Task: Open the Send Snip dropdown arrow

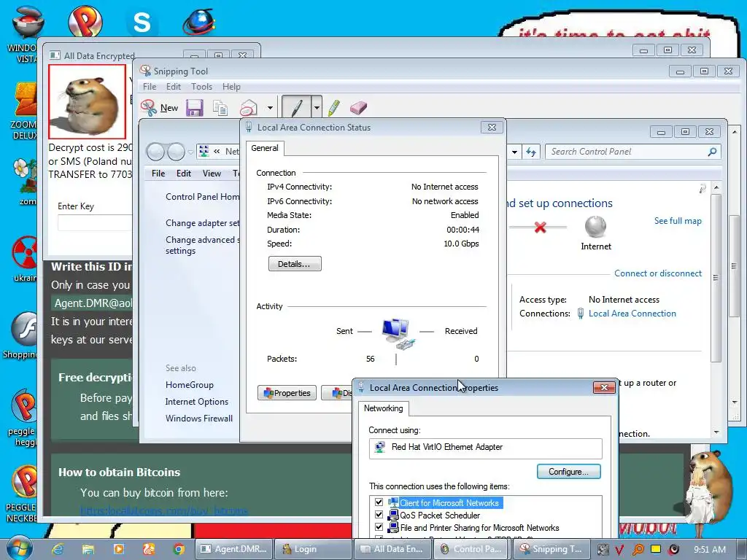Action: coord(270,108)
